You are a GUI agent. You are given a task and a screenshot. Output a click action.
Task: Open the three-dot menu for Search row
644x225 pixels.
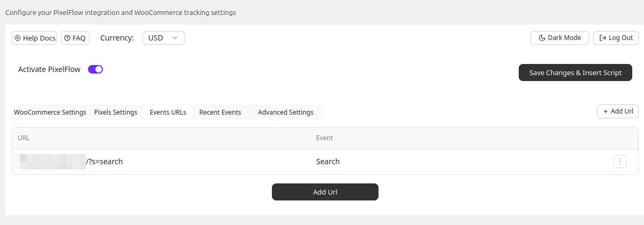[619, 162]
